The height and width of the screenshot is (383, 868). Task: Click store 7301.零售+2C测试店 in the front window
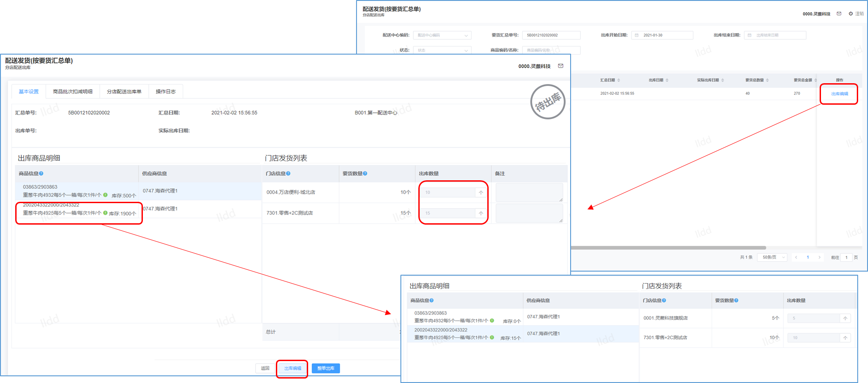289,213
